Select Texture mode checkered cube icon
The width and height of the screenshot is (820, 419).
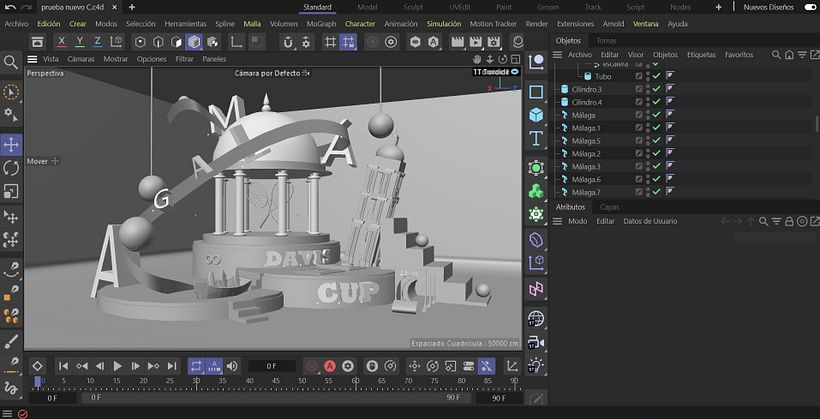[212, 42]
